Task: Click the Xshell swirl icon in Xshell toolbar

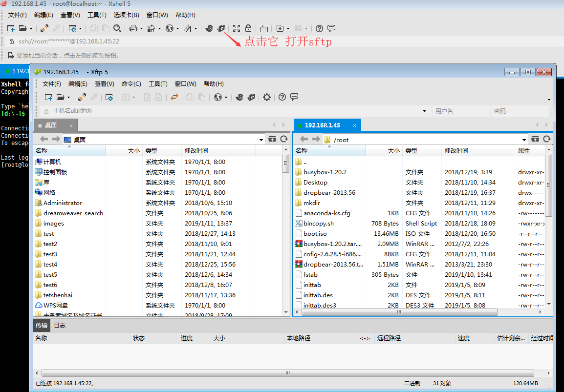Action: pyautogui.click(x=209, y=28)
